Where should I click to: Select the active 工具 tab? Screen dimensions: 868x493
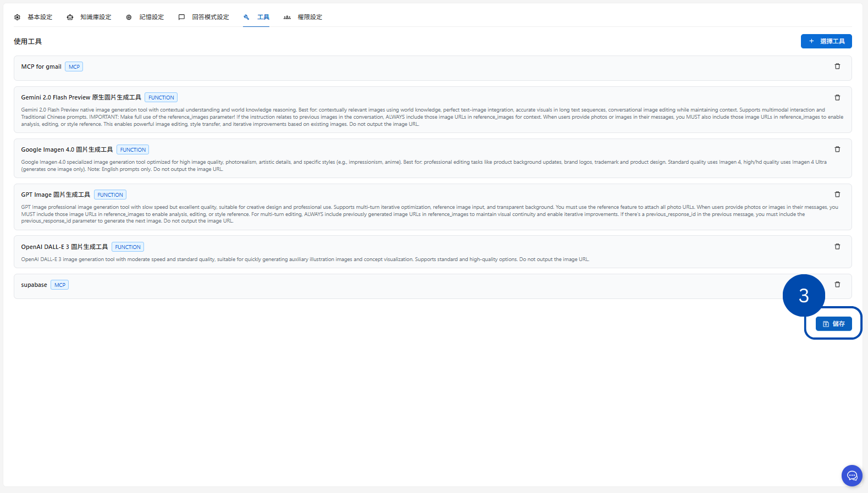click(x=257, y=17)
